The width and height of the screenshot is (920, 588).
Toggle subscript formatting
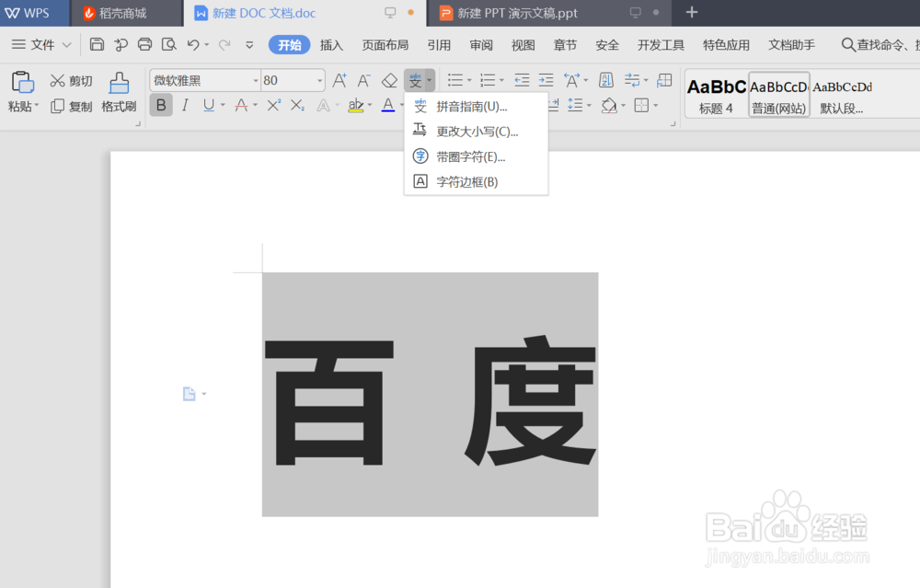297,106
